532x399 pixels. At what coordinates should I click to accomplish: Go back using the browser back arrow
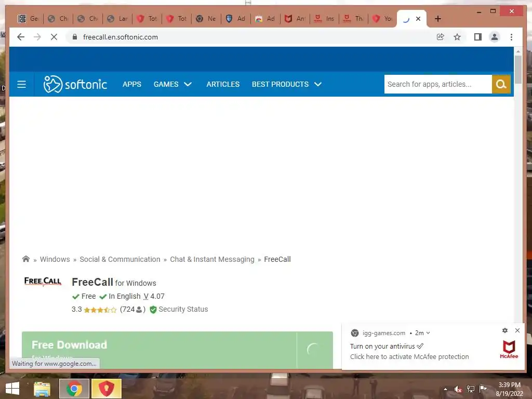21,37
